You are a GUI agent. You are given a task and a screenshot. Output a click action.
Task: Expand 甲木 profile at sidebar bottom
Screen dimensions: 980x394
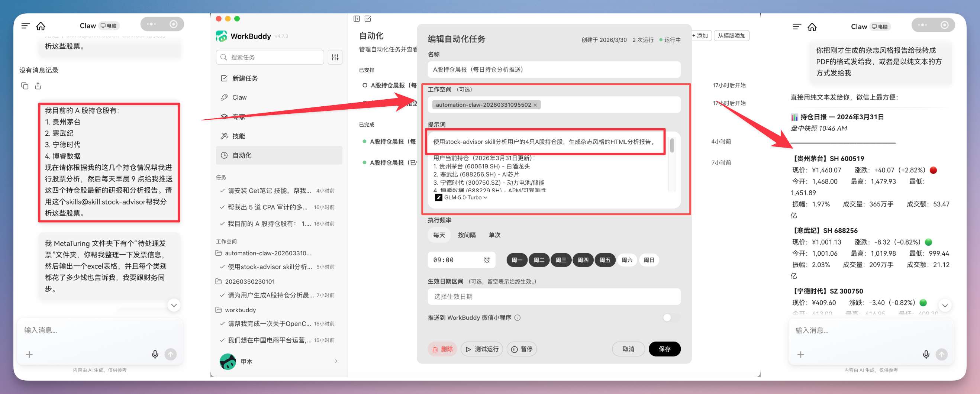(x=336, y=361)
